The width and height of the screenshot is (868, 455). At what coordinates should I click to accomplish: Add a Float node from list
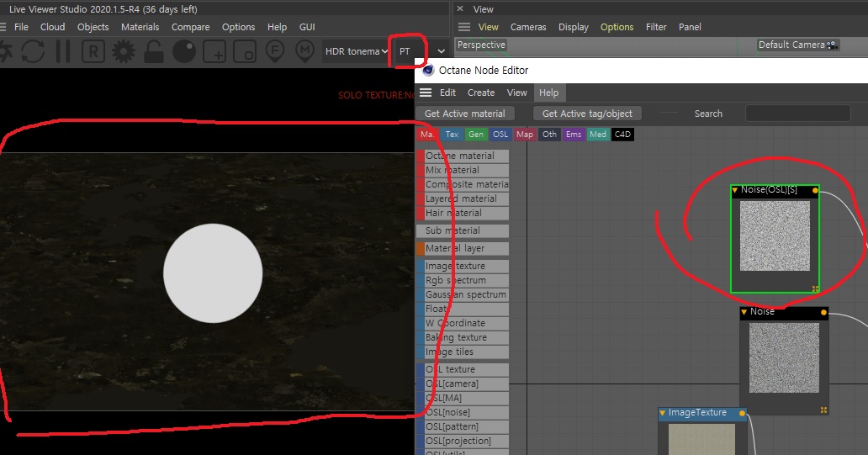[463, 310]
